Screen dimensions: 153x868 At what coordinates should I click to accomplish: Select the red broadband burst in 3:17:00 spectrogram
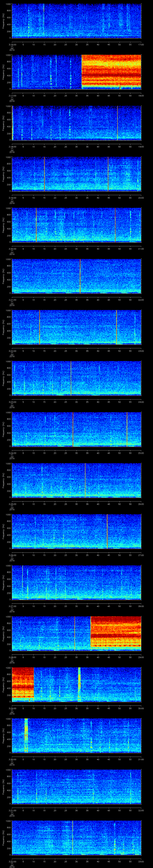coord(111,71)
